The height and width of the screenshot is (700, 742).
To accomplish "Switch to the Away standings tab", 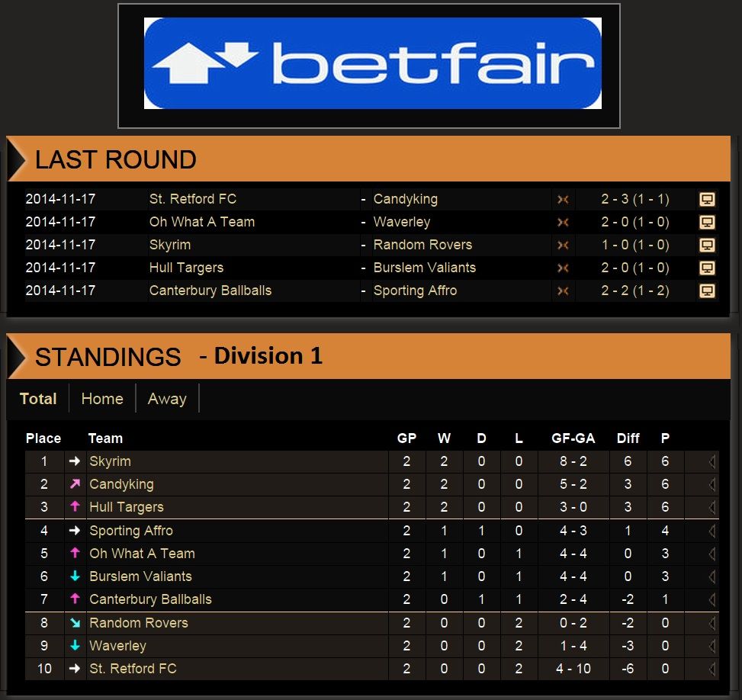I will [x=167, y=399].
